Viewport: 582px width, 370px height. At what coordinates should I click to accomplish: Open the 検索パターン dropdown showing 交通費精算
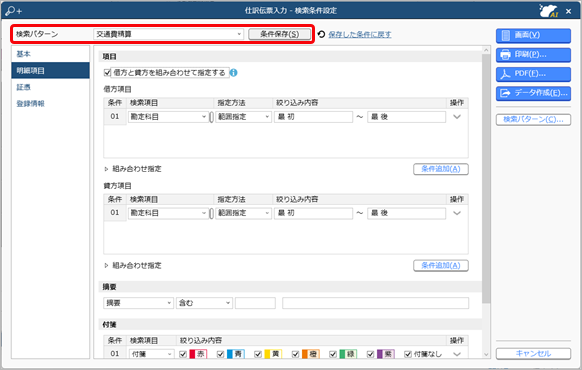(x=169, y=34)
